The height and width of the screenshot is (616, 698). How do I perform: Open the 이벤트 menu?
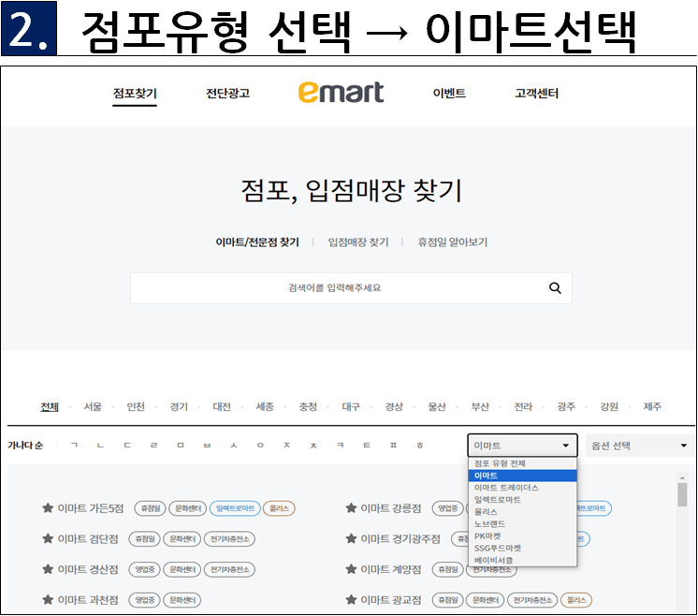449,94
